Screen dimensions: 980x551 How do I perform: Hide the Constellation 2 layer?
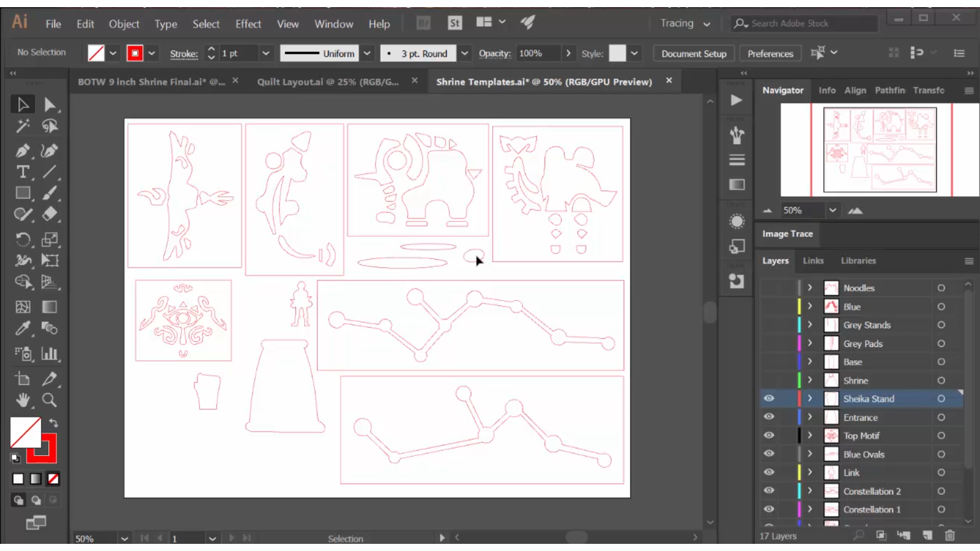[x=769, y=491]
